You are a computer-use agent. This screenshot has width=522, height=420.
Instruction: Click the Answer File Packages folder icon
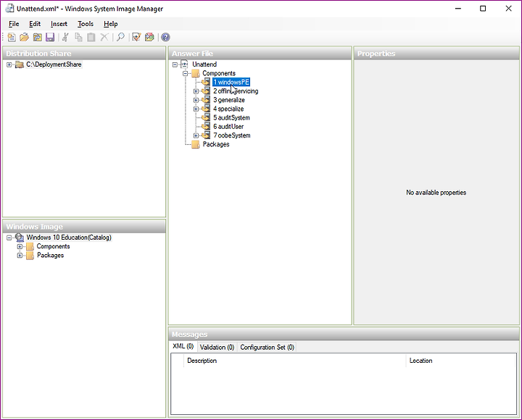click(196, 144)
